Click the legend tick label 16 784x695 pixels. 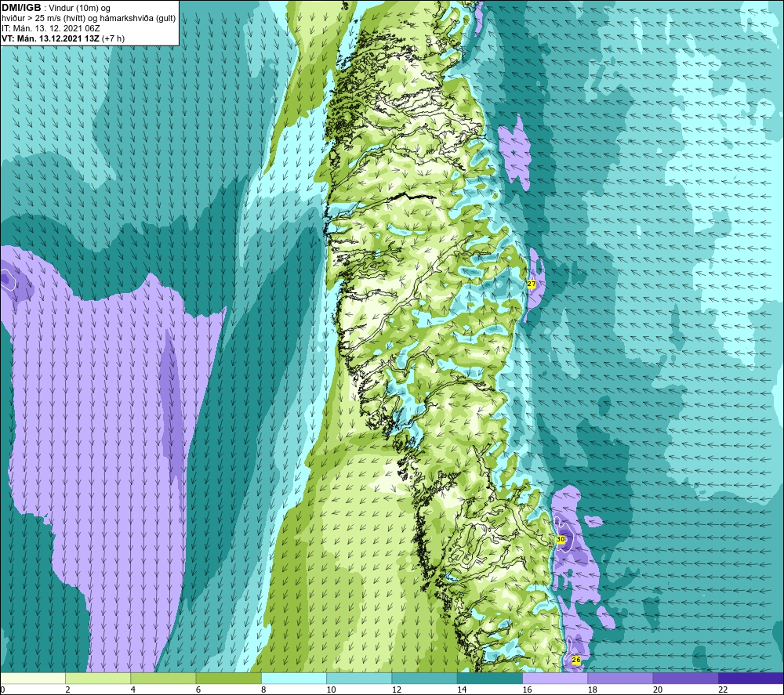pos(528,690)
